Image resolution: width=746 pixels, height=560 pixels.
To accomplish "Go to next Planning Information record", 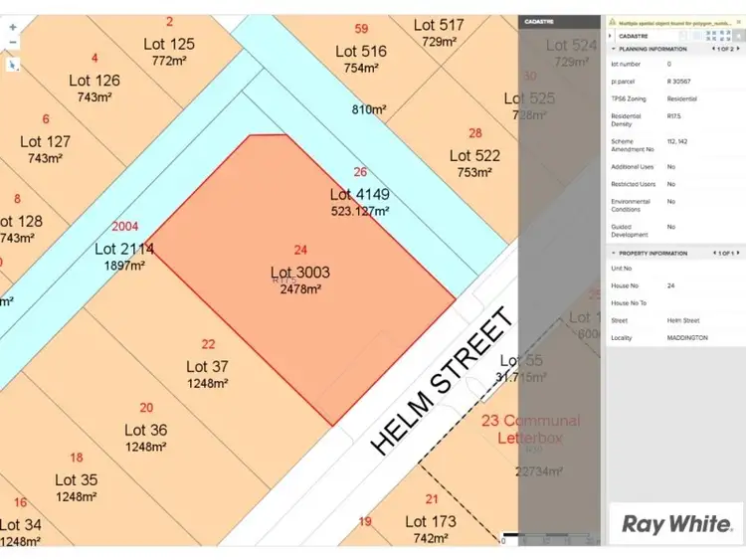I will (737, 49).
